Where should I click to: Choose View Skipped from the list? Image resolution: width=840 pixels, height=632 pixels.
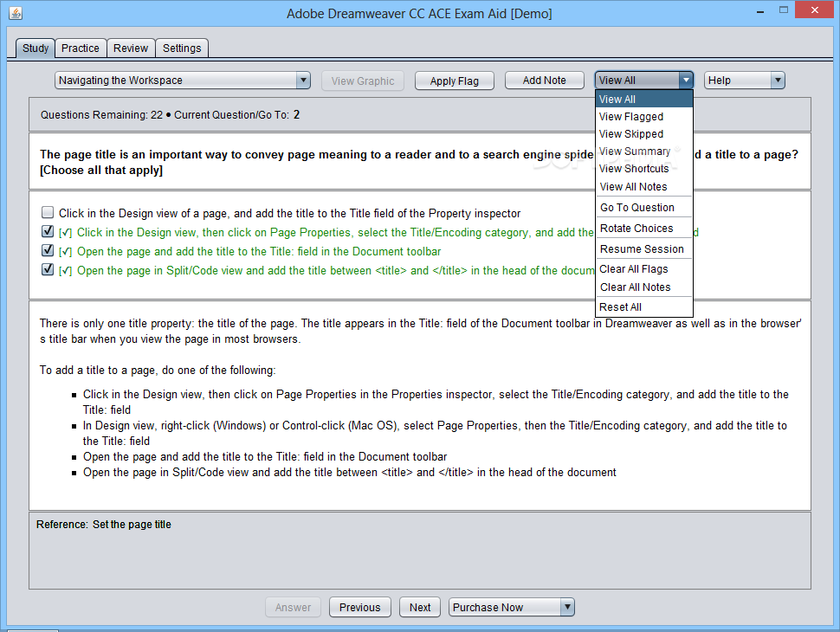(x=644, y=134)
